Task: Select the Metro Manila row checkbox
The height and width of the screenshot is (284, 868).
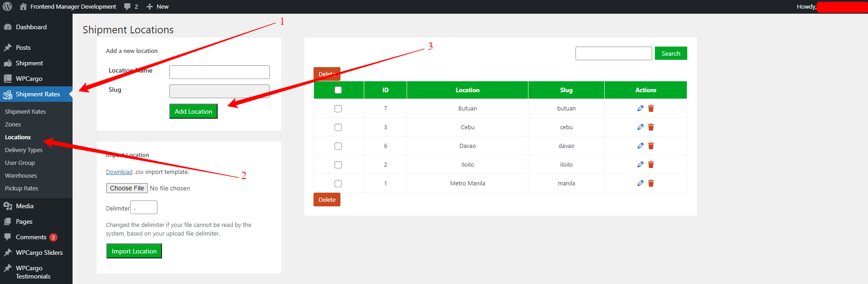Action: [338, 184]
